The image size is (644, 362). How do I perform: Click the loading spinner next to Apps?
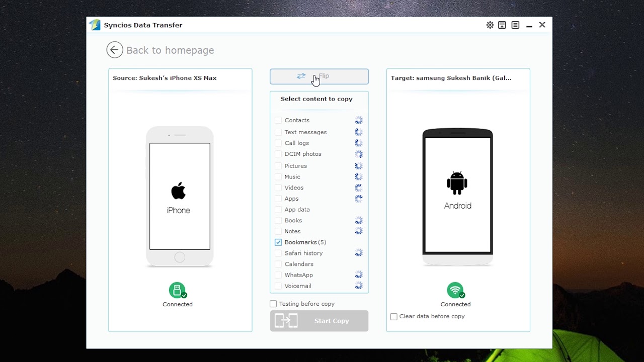coord(359,199)
